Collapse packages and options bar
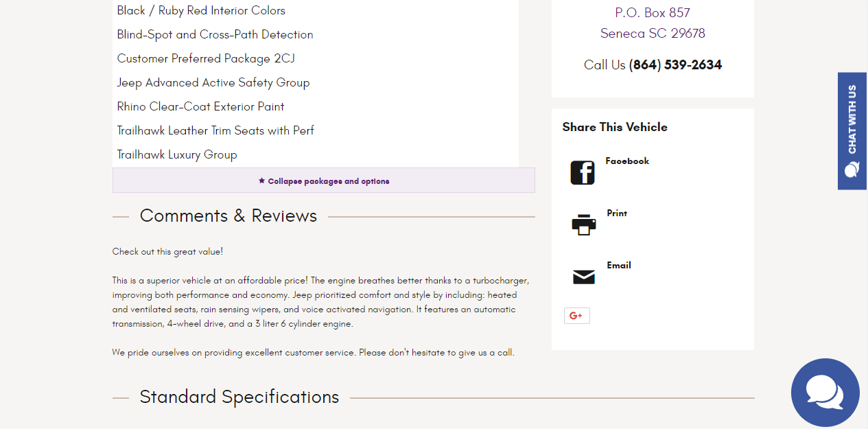The height and width of the screenshot is (429, 868). [324, 181]
